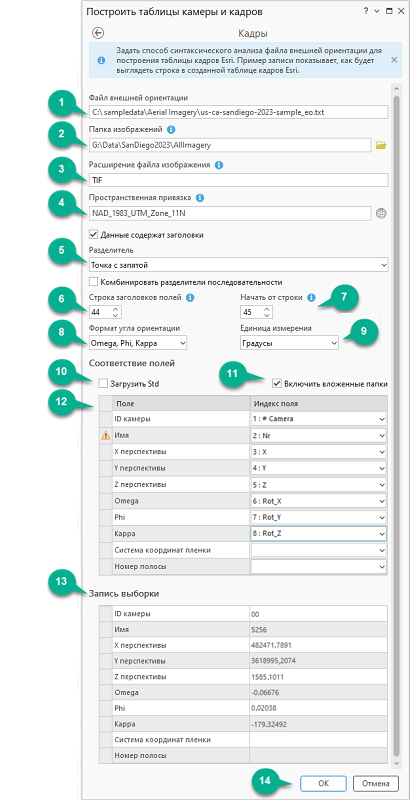
Task: Click info icon beside Расширение файла изображения
Action: (219, 165)
